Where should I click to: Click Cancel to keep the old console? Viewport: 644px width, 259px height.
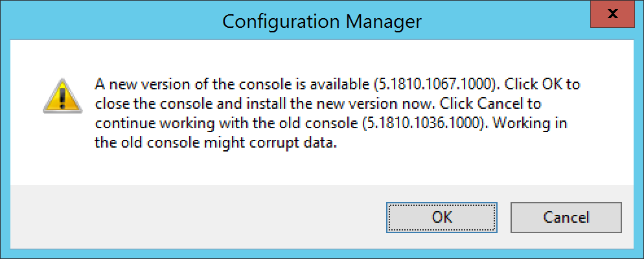pyautogui.click(x=566, y=217)
